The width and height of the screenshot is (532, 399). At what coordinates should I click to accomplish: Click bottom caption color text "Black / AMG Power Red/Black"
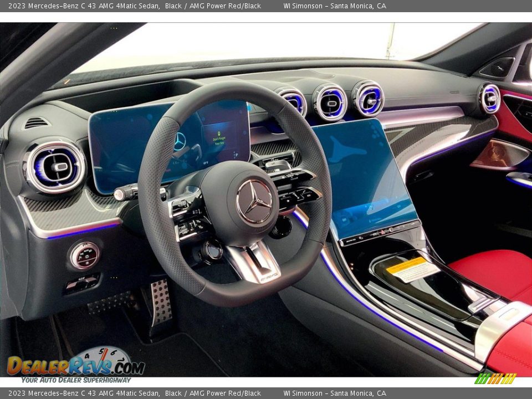click(x=213, y=393)
